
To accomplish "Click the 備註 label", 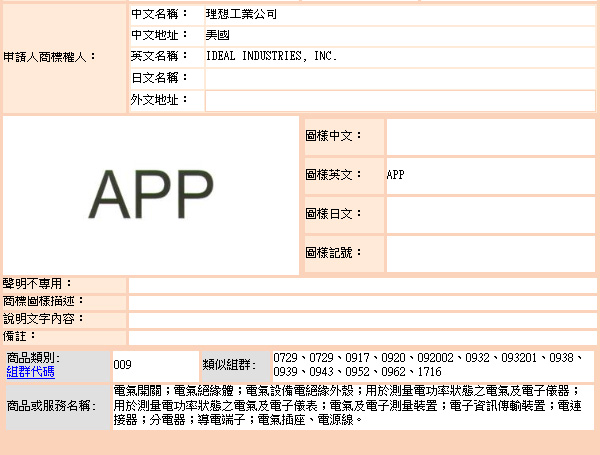I will (20, 336).
